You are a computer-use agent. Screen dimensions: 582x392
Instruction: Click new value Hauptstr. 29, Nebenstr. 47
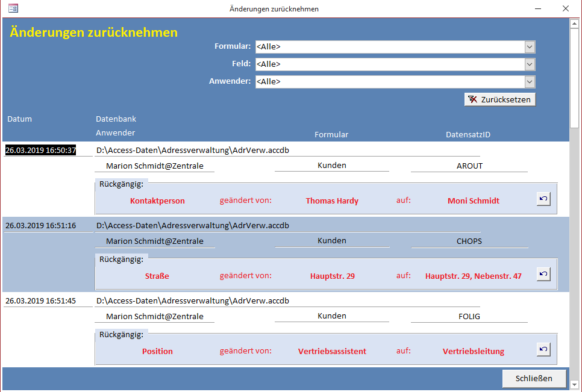click(x=474, y=276)
